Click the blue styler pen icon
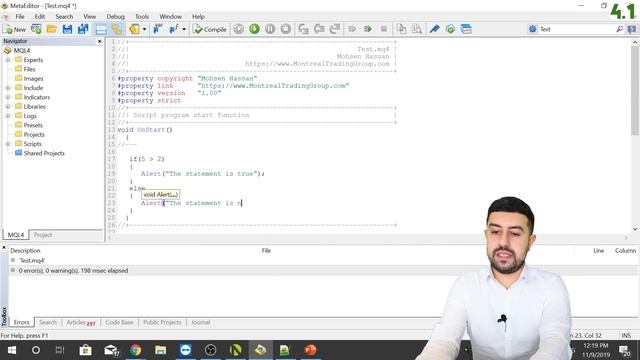Screen dimensions: 640x360 coord(434,29)
